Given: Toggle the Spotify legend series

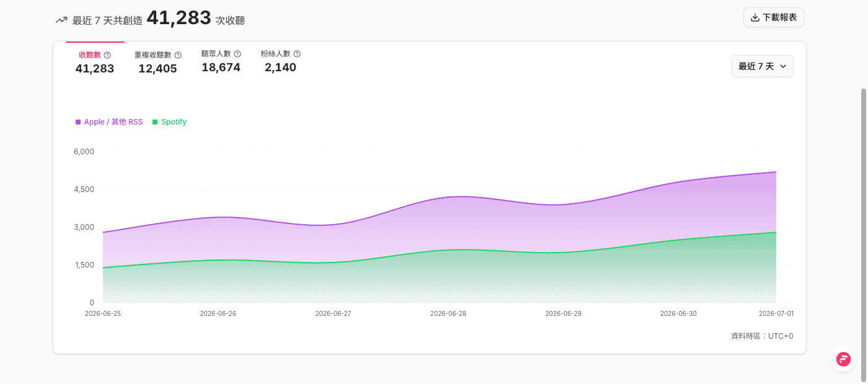Looking at the screenshot, I should (x=169, y=122).
